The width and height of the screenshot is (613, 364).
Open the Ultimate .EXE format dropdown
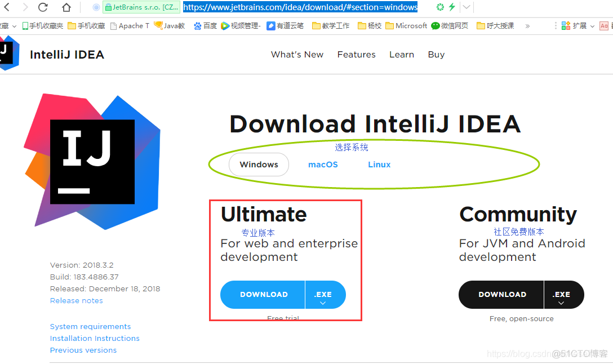coord(325,294)
